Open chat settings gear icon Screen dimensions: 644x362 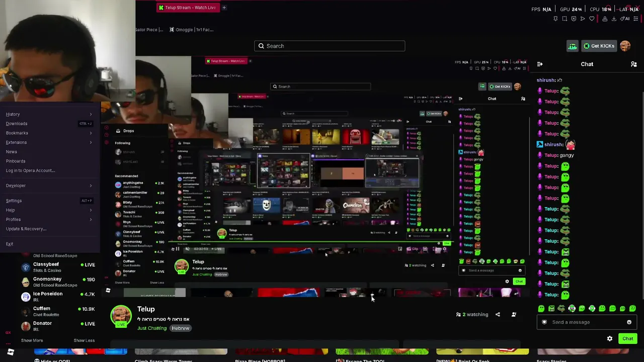(x=610, y=339)
